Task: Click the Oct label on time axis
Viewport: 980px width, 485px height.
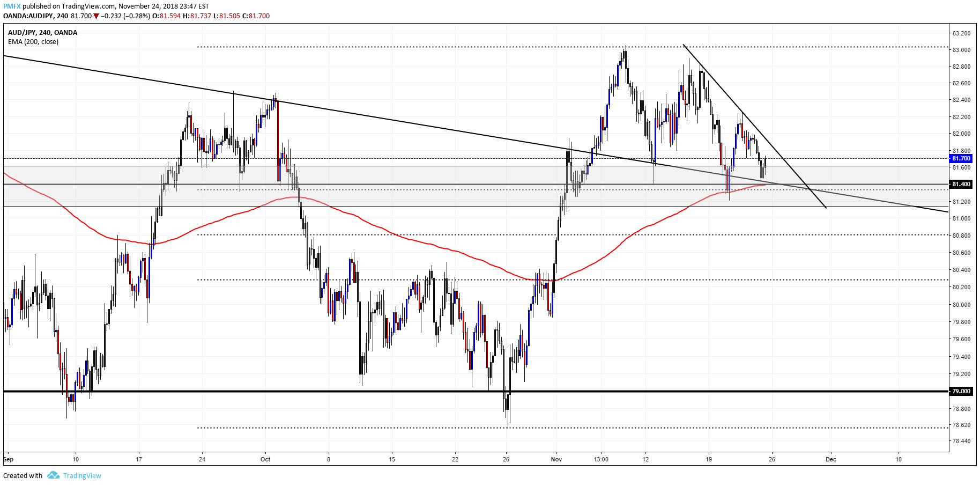Action: 265,459
